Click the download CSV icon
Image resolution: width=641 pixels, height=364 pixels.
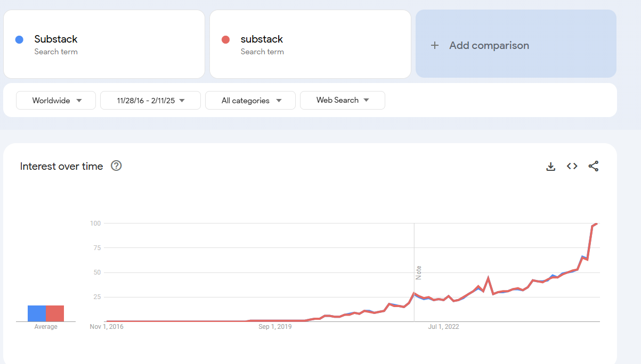tap(550, 166)
